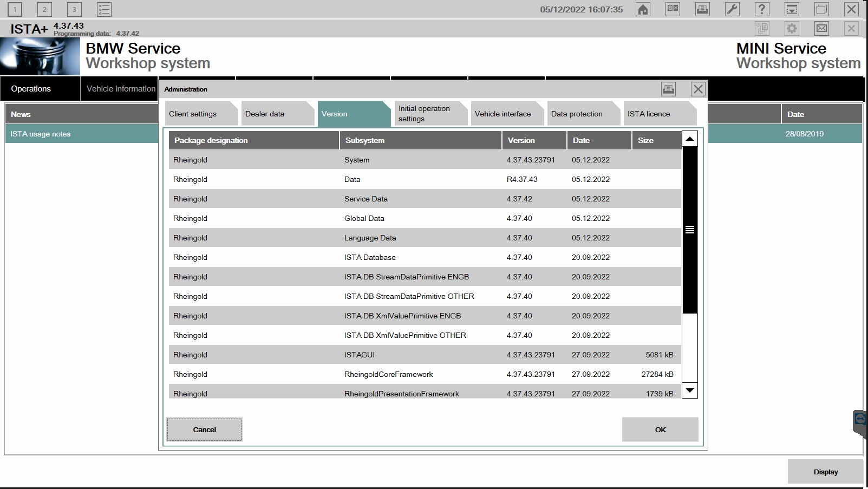The height and width of the screenshot is (489, 868).
Task: Confirm with the OK button
Action: (660, 429)
